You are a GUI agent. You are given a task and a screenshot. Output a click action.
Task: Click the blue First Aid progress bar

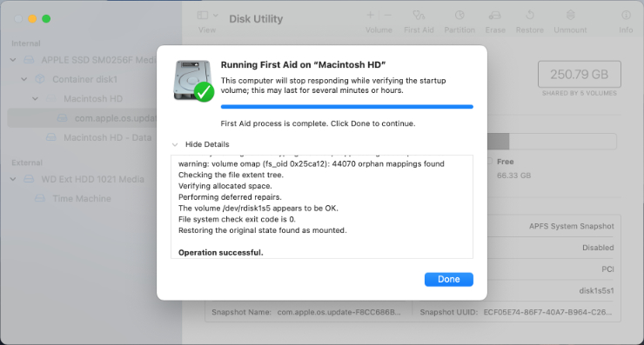coord(346,107)
